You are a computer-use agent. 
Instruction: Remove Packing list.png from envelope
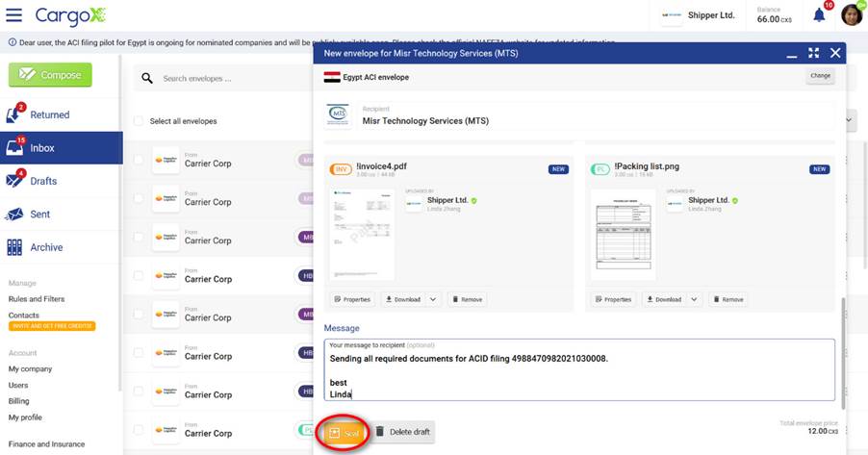tap(728, 299)
